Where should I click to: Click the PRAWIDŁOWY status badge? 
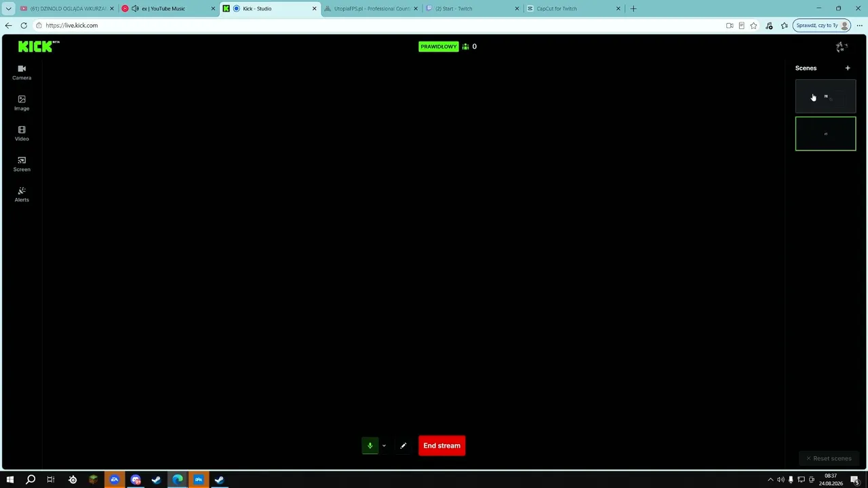point(438,47)
